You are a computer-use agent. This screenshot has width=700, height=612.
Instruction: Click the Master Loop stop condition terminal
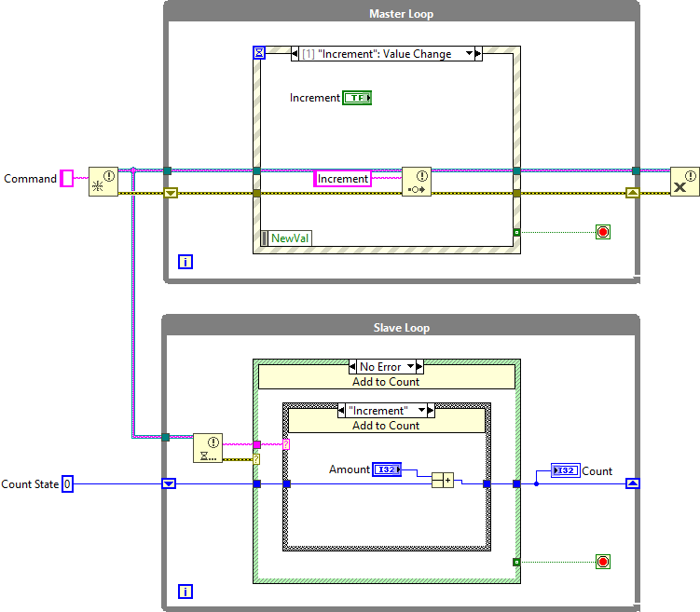pos(603,232)
